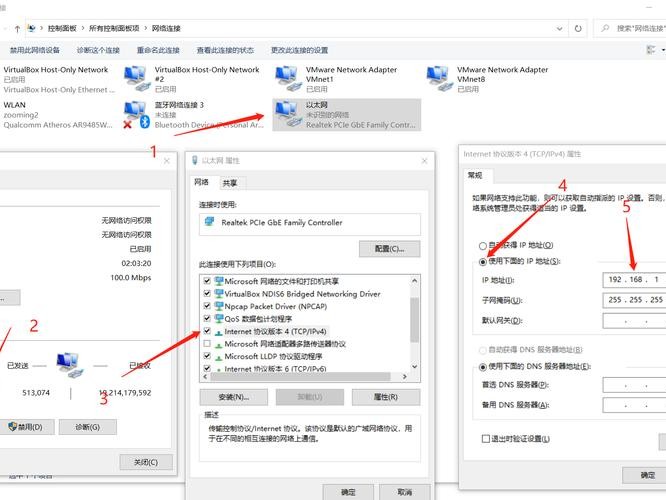The height and width of the screenshot is (500, 666).
Task: Uncheck Microsoft 网络的文件和打印机共享 checkbox
Action: click(207, 281)
